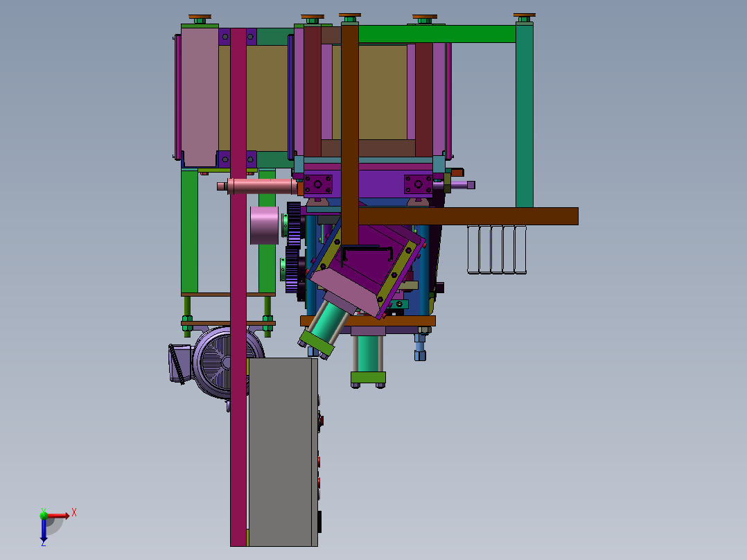Screen dimensions: 747x560
Task: Select the pink horizontal cylinder shaft
Action: click(x=261, y=186)
